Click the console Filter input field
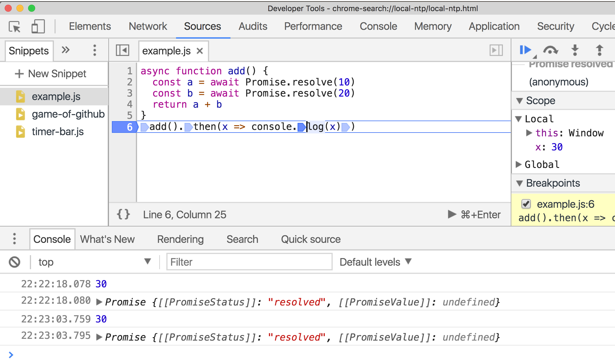Screen dimensions: 615x364 (249, 262)
